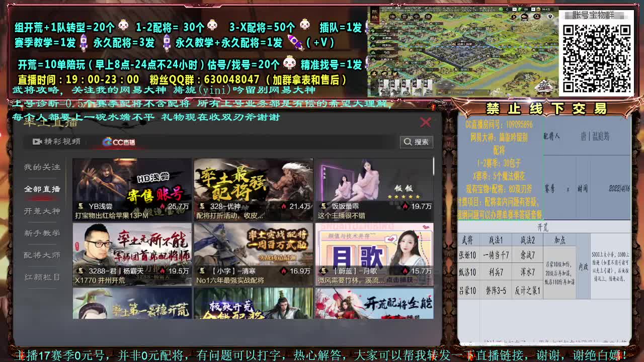Click the 陈 player avatar on game map

coord(375,16)
